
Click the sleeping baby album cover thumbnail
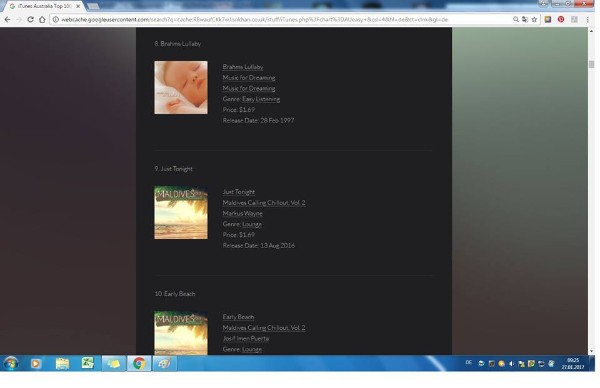pos(181,88)
